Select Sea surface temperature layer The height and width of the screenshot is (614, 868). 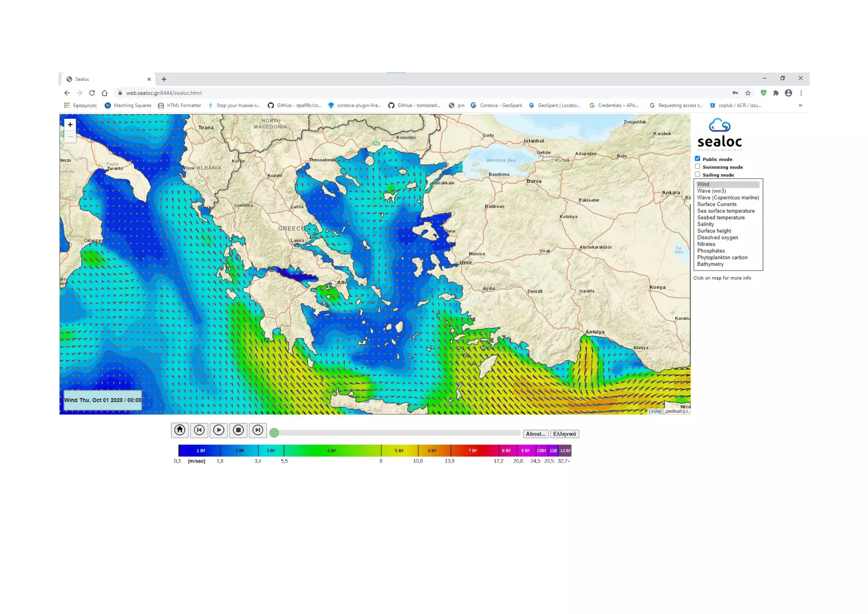(726, 211)
